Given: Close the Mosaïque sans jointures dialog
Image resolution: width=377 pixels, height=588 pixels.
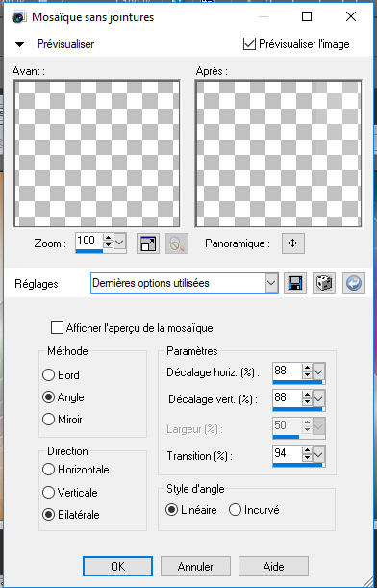Looking at the screenshot, I should click(x=351, y=16).
